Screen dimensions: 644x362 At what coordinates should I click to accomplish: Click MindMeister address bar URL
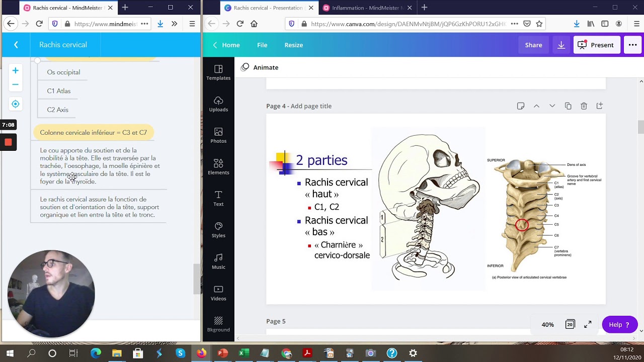point(105,24)
